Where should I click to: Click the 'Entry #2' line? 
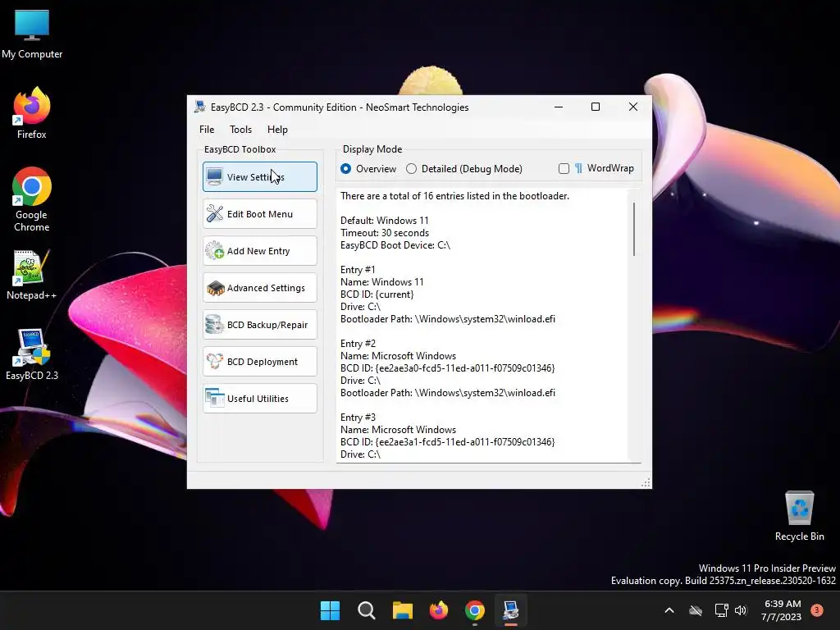[x=358, y=344]
